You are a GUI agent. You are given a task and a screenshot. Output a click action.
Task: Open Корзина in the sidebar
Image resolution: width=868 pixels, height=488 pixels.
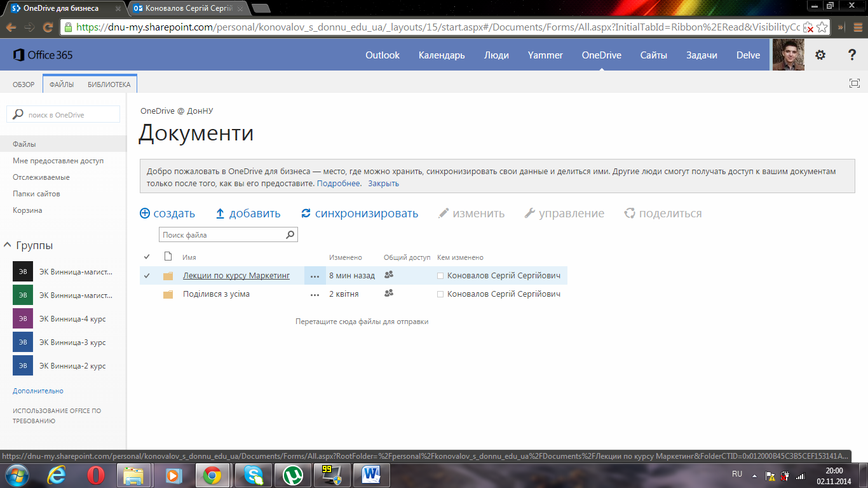coord(27,210)
